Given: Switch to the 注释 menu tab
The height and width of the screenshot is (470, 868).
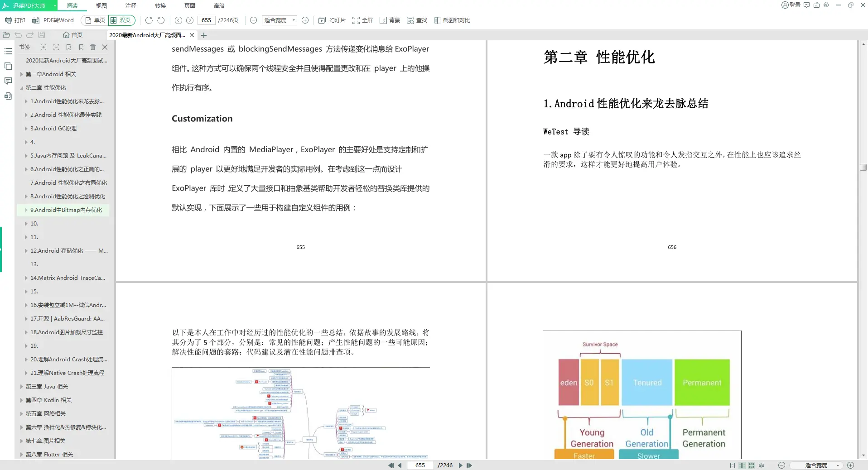Looking at the screenshot, I should tap(130, 6).
